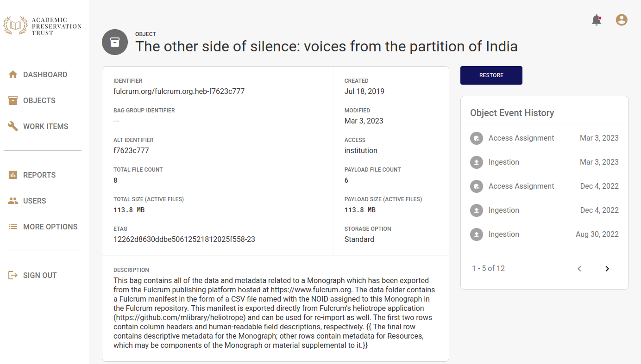
Task: Open the Dec 4, 2022 Ingestion event
Action: [504, 210]
